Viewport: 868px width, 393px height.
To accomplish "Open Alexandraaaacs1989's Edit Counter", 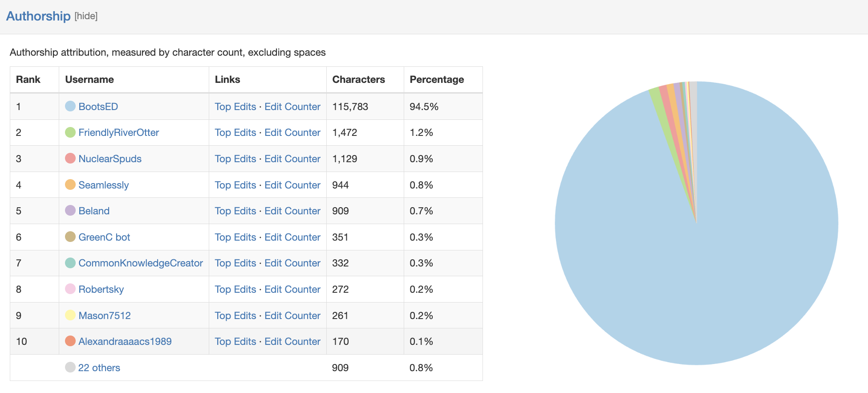I will click(292, 341).
